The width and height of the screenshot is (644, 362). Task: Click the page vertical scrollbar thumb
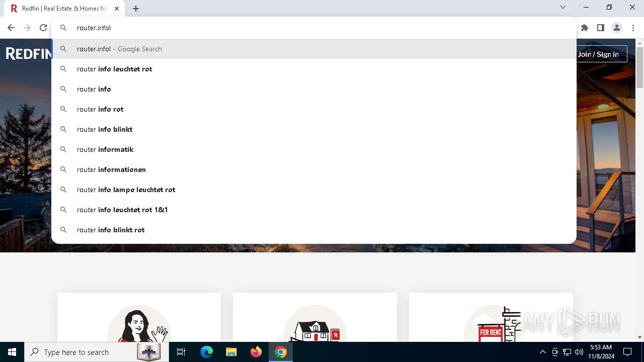pos(639,67)
